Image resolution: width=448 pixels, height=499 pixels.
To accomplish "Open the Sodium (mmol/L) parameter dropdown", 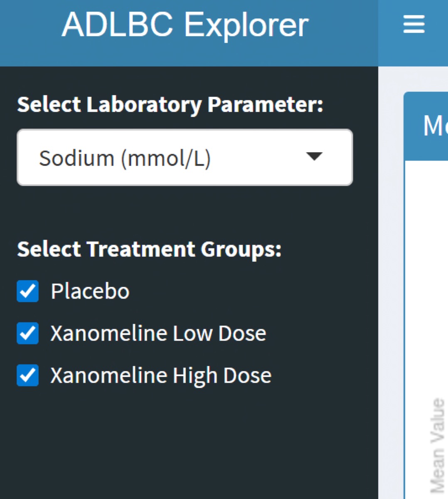I will pyautogui.click(x=185, y=158).
